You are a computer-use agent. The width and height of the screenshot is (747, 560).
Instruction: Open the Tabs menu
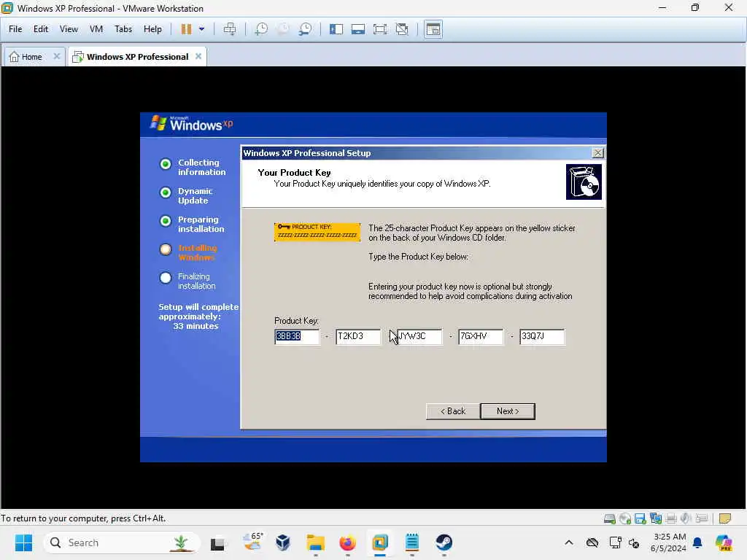(123, 29)
